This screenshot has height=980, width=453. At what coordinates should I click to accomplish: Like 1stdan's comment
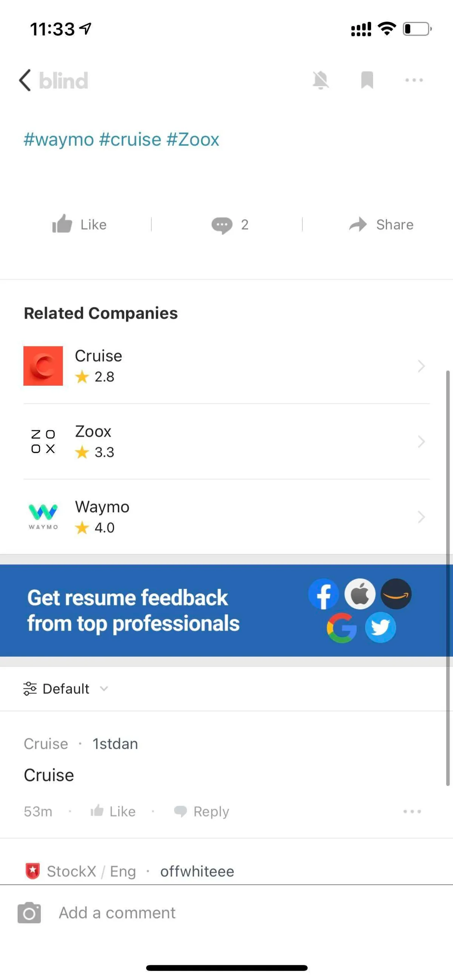coord(113,811)
